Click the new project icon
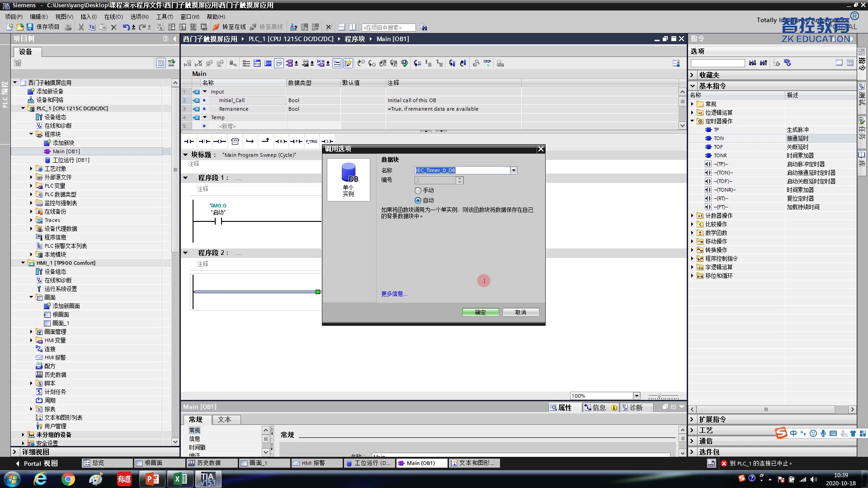868x488 pixels. tap(9, 27)
